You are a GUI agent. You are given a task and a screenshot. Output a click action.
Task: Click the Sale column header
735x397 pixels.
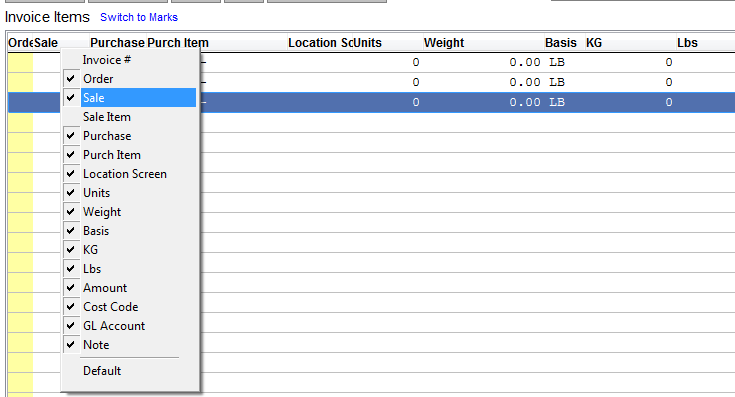pyautogui.click(x=60, y=43)
